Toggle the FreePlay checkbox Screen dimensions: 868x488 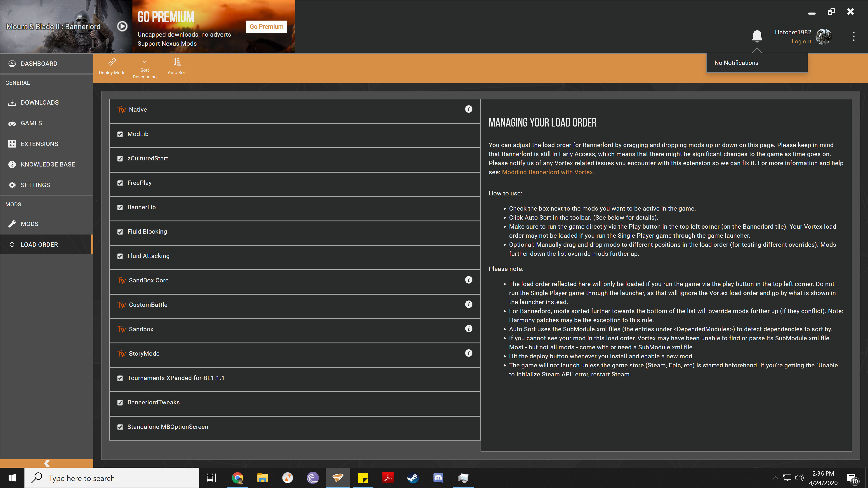(x=120, y=183)
